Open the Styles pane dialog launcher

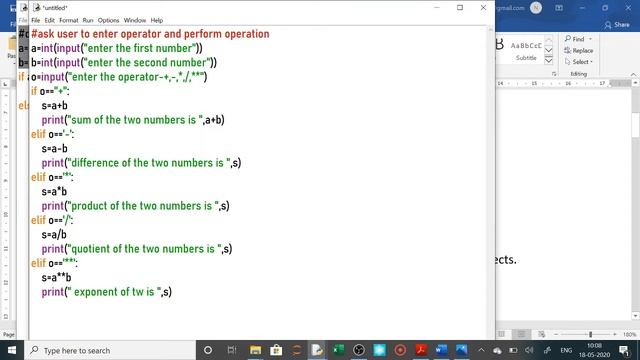click(x=554, y=74)
